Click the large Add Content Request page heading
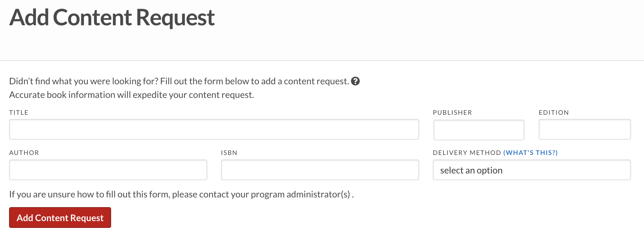 [x=112, y=18]
